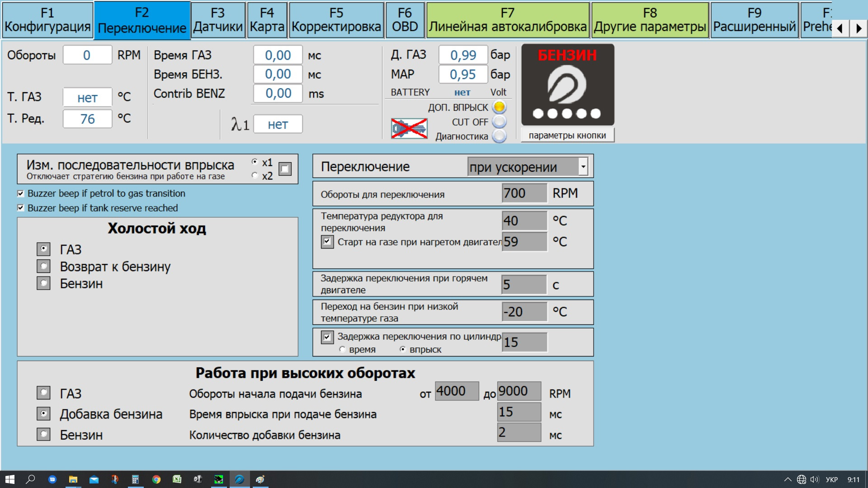Open Calculator from the taskbar
This screenshot has height=488, width=868.
135,479
